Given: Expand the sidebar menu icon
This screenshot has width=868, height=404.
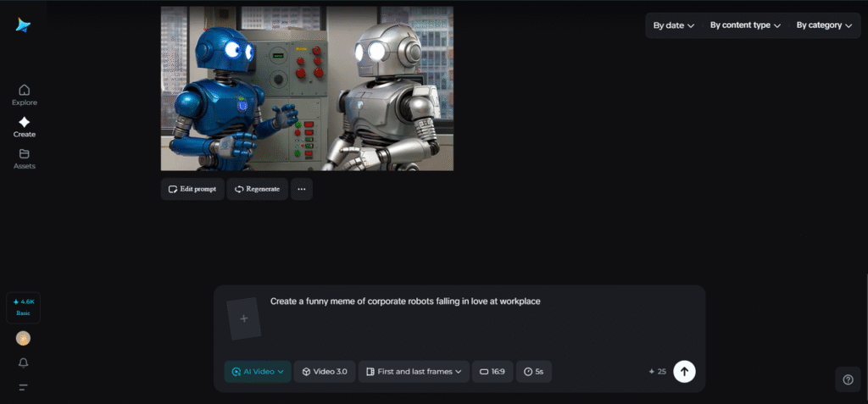Looking at the screenshot, I should click(23, 387).
